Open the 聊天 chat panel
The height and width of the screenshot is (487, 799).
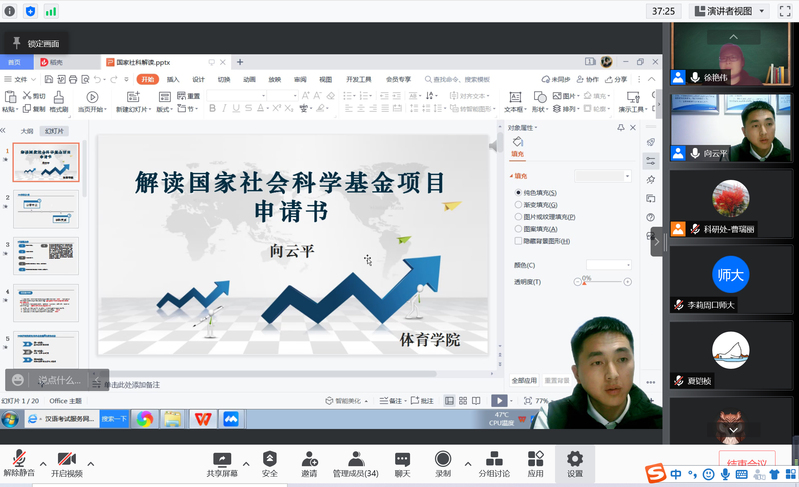pyautogui.click(x=403, y=463)
